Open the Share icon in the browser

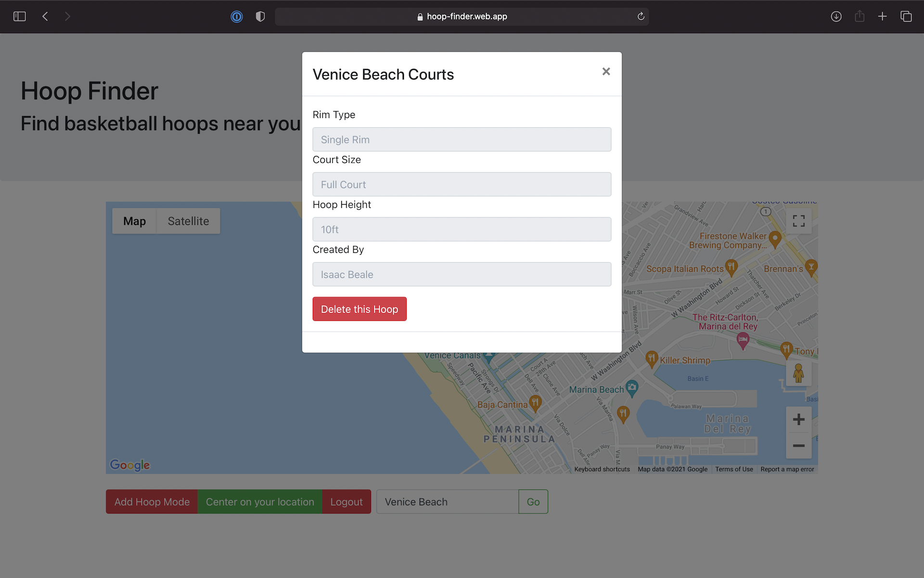860,16
